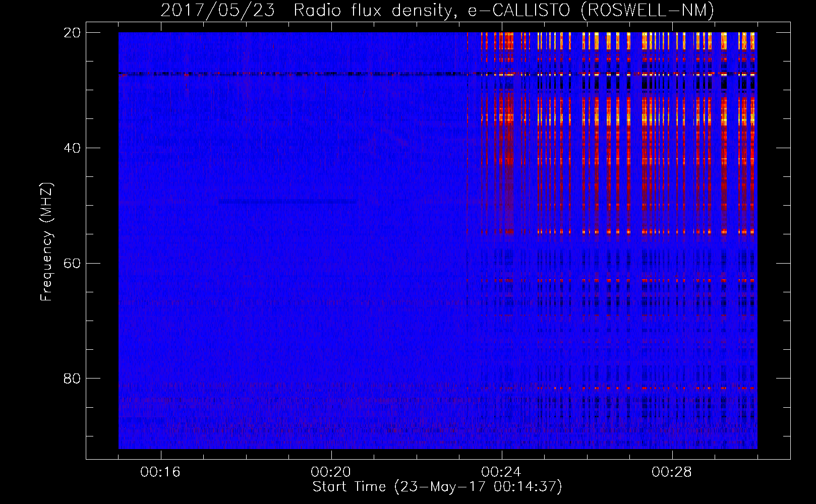The height and width of the screenshot is (504, 816).
Task: Click the '80' frequency tick label
Action: 72,379
